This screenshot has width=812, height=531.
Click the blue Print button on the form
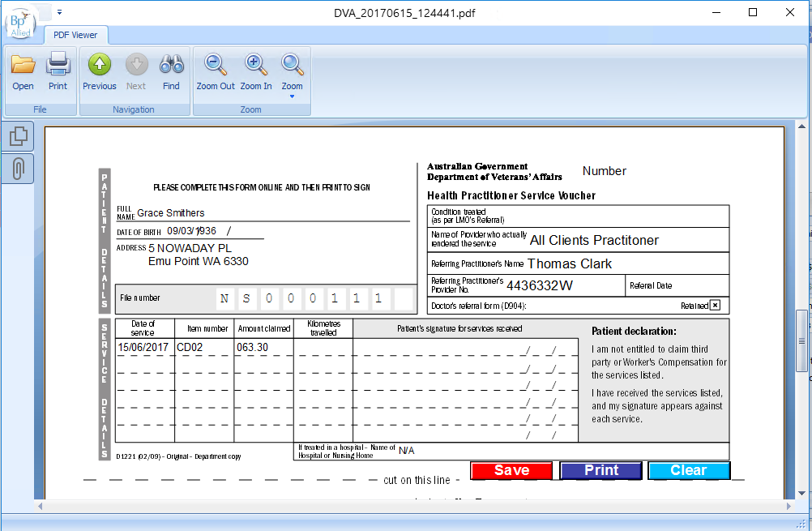coord(600,470)
